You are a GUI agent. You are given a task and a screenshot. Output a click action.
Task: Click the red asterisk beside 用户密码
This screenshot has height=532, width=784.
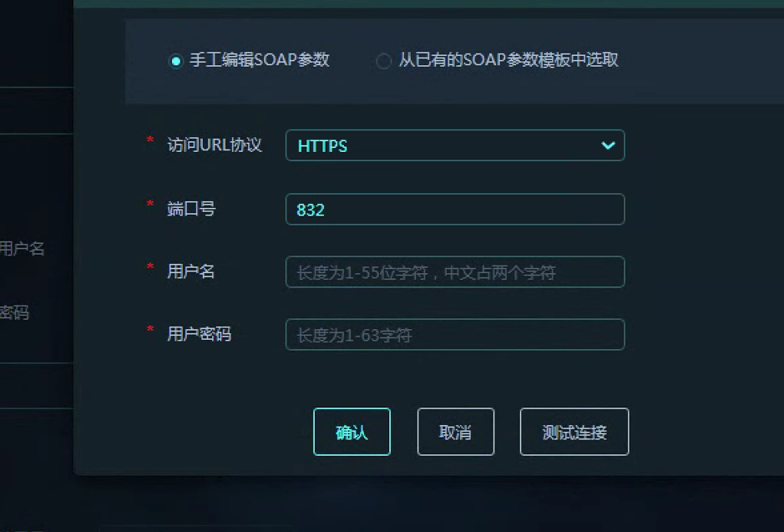pos(150,330)
